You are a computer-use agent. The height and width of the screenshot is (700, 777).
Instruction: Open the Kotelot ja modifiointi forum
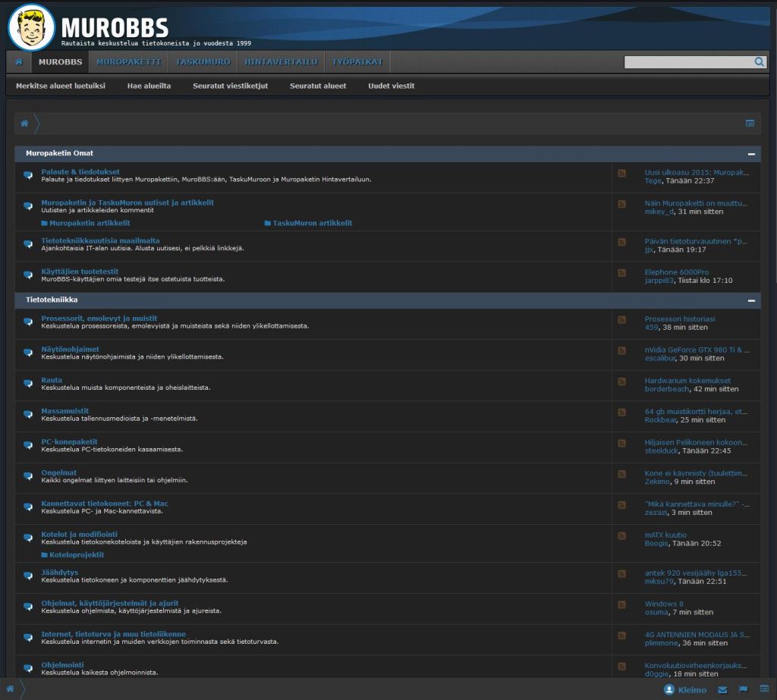pos(79,534)
